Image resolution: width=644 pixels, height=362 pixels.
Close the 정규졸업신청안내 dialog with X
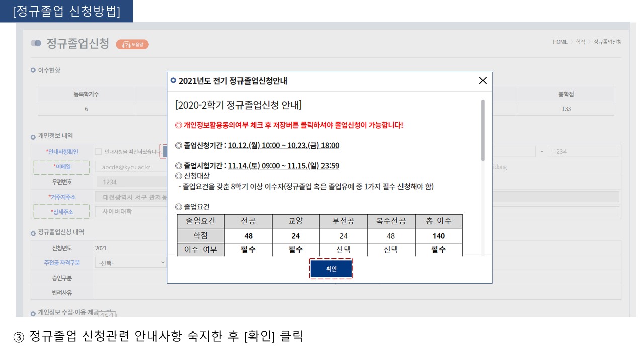(x=482, y=81)
